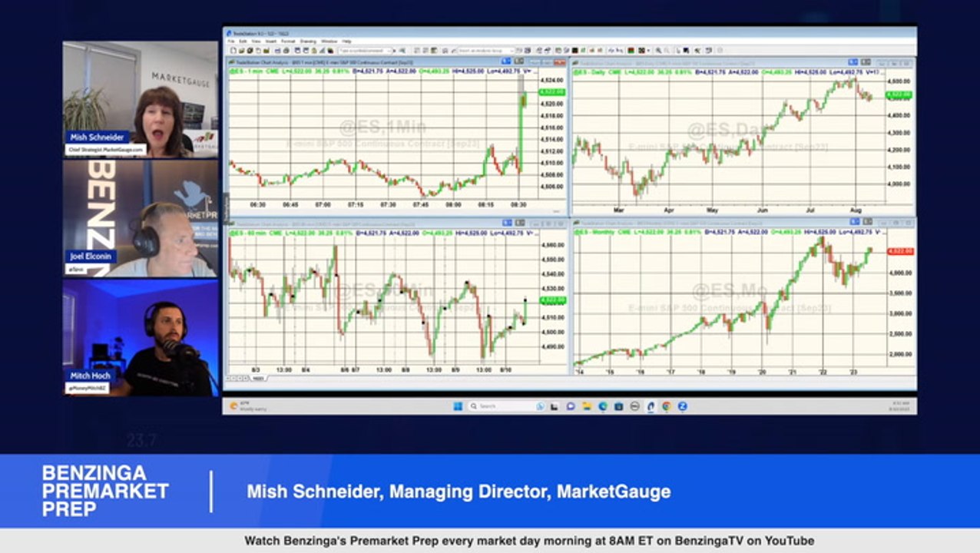Open the Format menu
Viewport: 980px width, 553px height.
[288, 41]
